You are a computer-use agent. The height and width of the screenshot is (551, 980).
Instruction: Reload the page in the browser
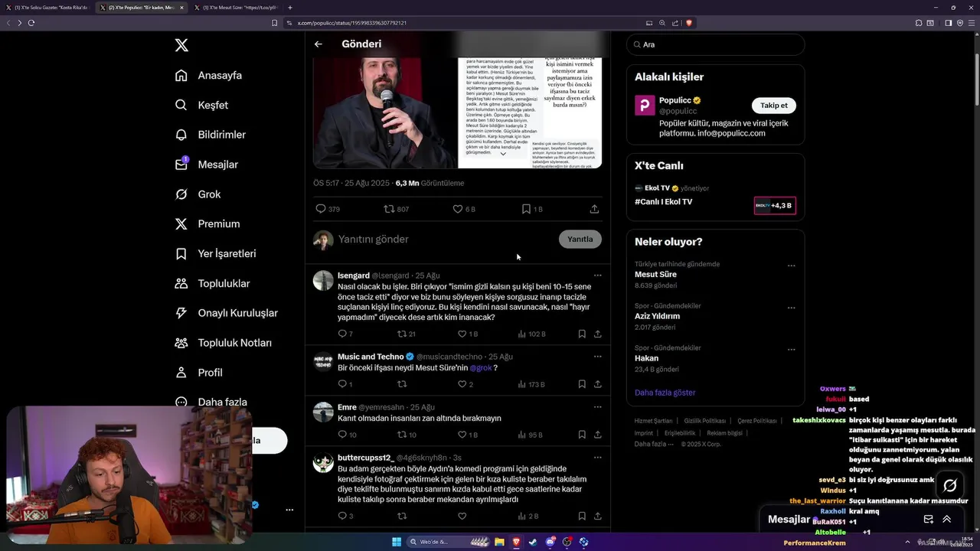click(x=31, y=23)
